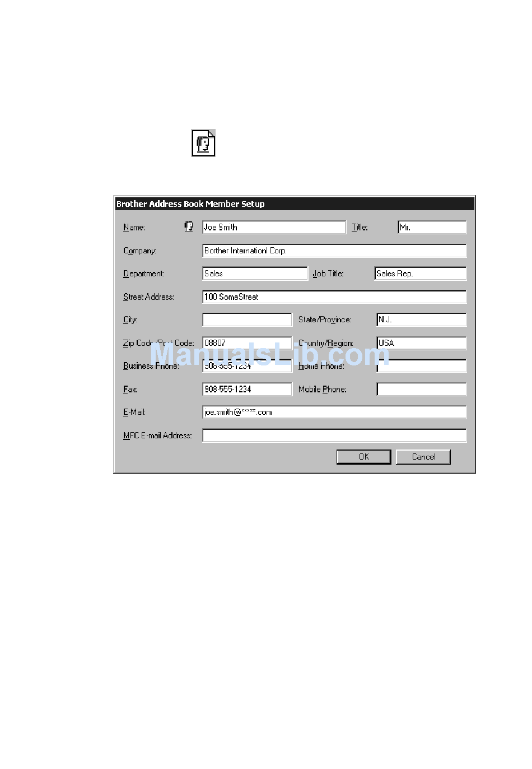The height and width of the screenshot is (769, 532).
Task: Confirm member setup with OK button
Action: click(x=363, y=457)
